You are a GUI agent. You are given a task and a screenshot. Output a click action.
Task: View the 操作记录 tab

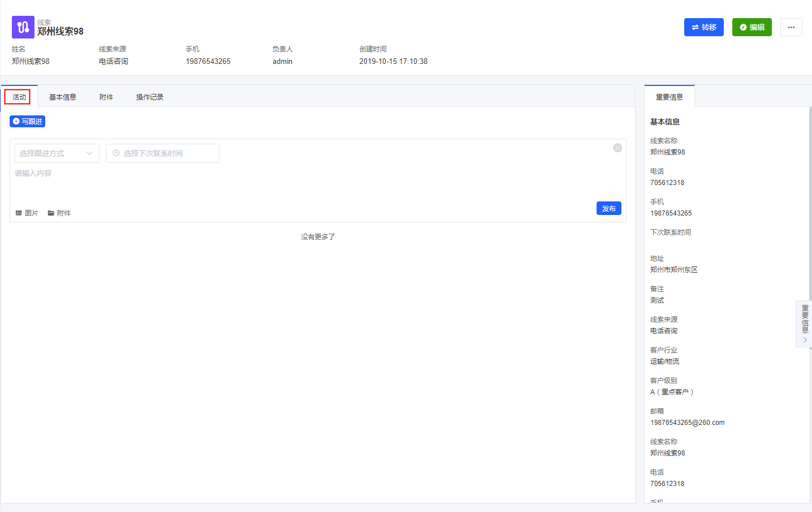[150, 97]
